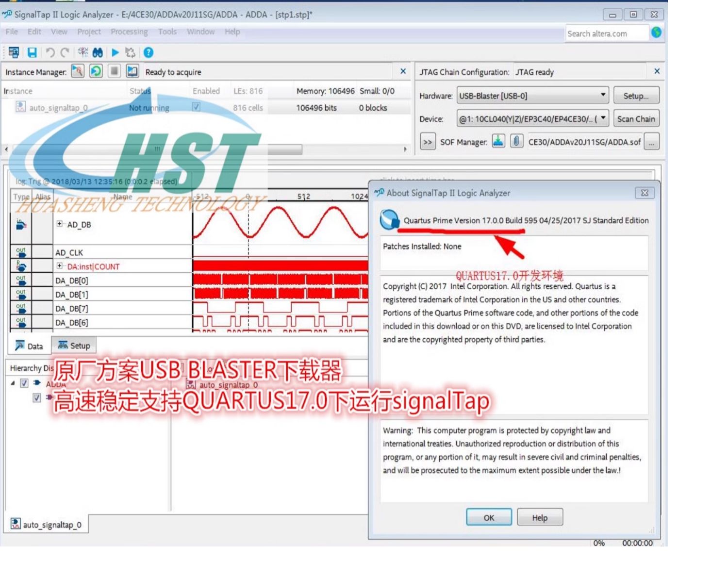Image resolution: width=728 pixels, height=562 pixels.
Task: Close the About SignalTap II Logic Analyzer dialog
Action: click(645, 193)
